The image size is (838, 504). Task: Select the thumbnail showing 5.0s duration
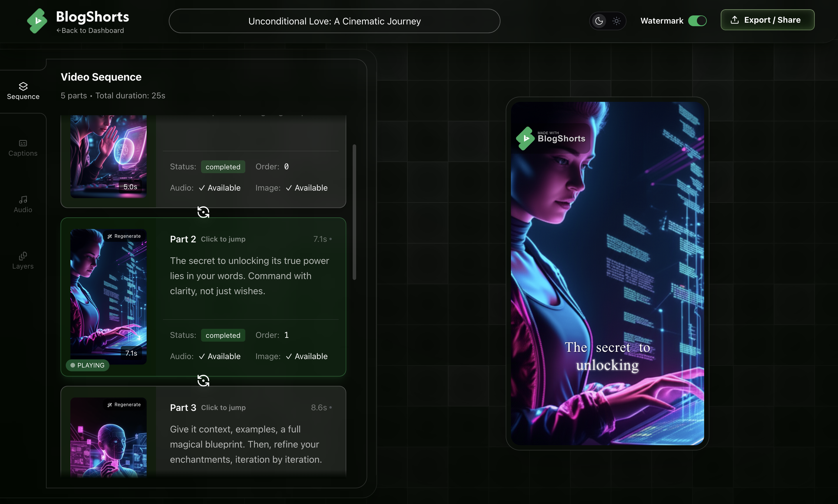coord(108,156)
